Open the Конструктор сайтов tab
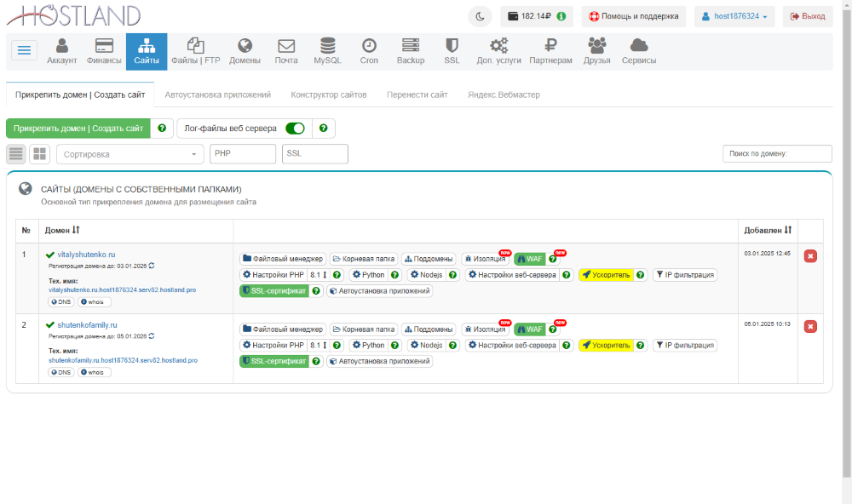852x504 pixels. (328, 94)
